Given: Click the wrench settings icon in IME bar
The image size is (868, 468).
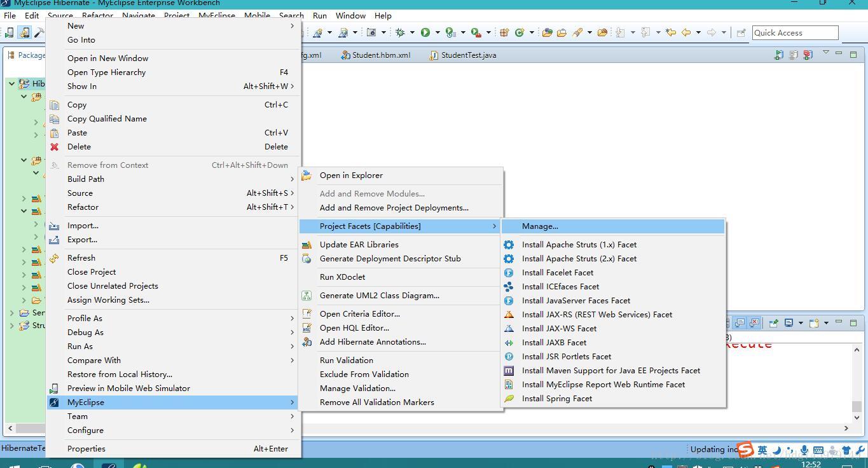Looking at the screenshot, I should click(x=860, y=450).
